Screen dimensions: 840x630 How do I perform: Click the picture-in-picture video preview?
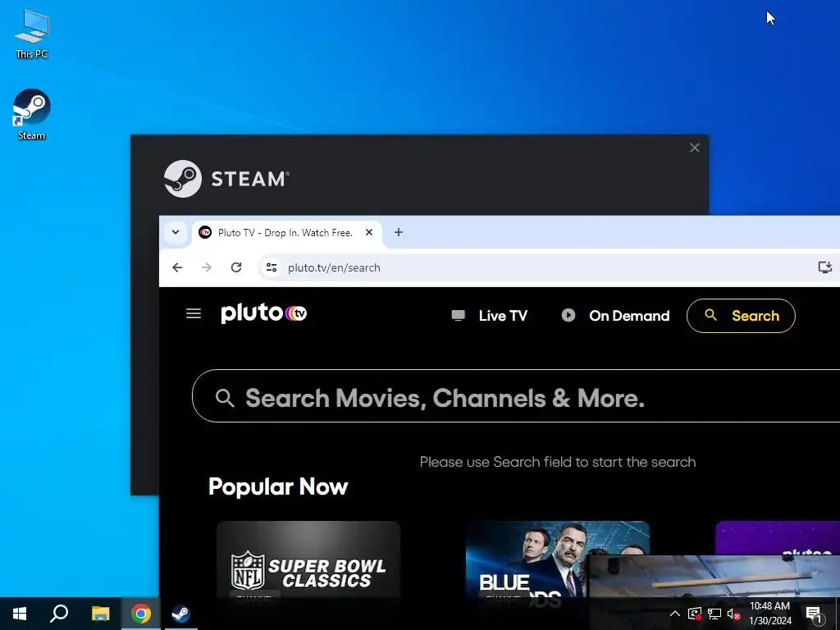(713, 577)
